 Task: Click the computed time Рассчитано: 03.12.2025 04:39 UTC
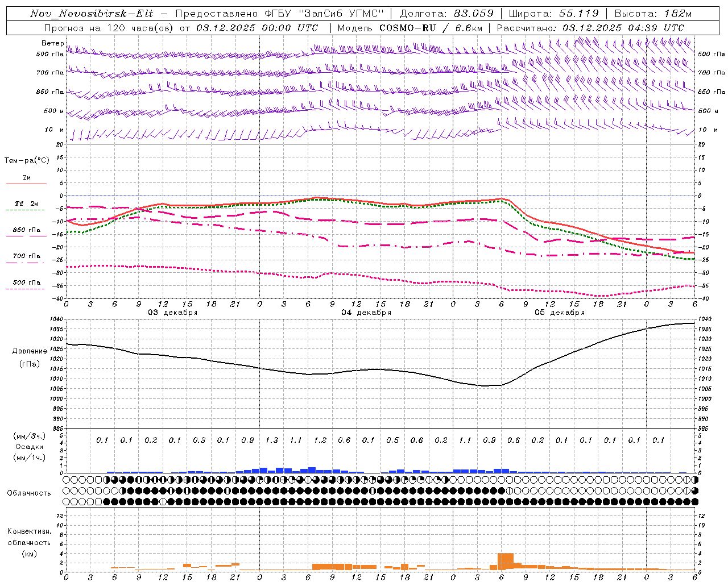tap(590, 28)
